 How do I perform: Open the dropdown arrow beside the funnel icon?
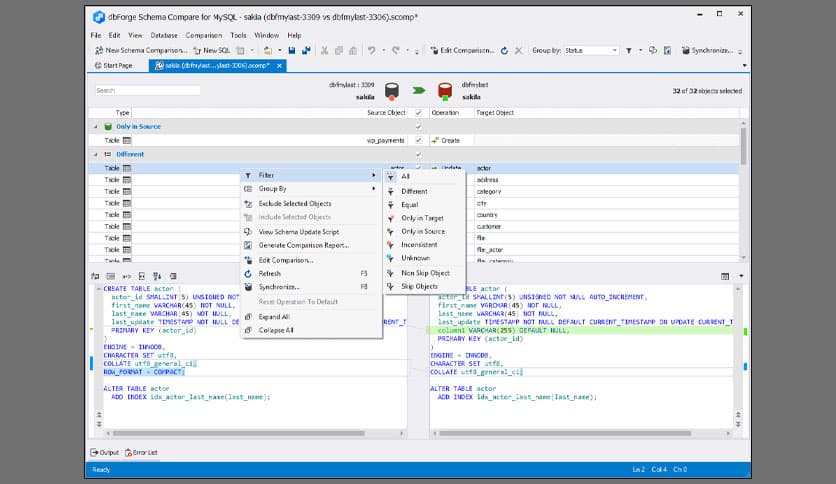[x=640, y=51]
